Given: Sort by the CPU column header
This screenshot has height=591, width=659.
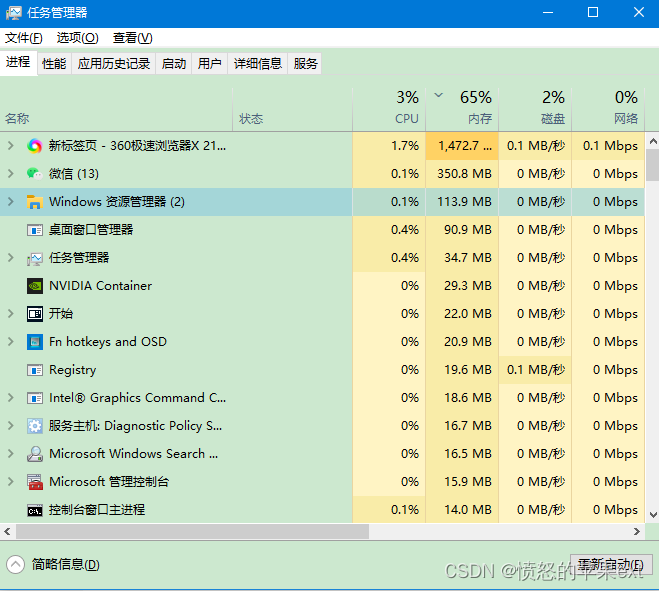Looking at the screenshot, I should coord(389,109).
